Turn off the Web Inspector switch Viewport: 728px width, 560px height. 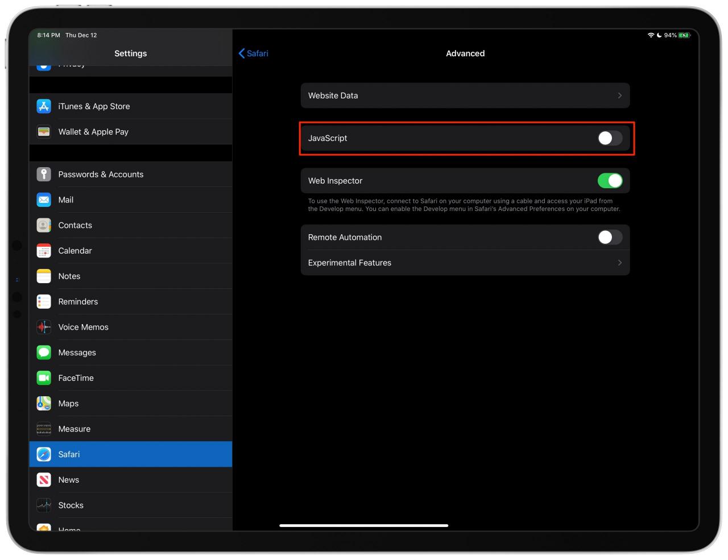pyautogui.click(x=610, y=181)
